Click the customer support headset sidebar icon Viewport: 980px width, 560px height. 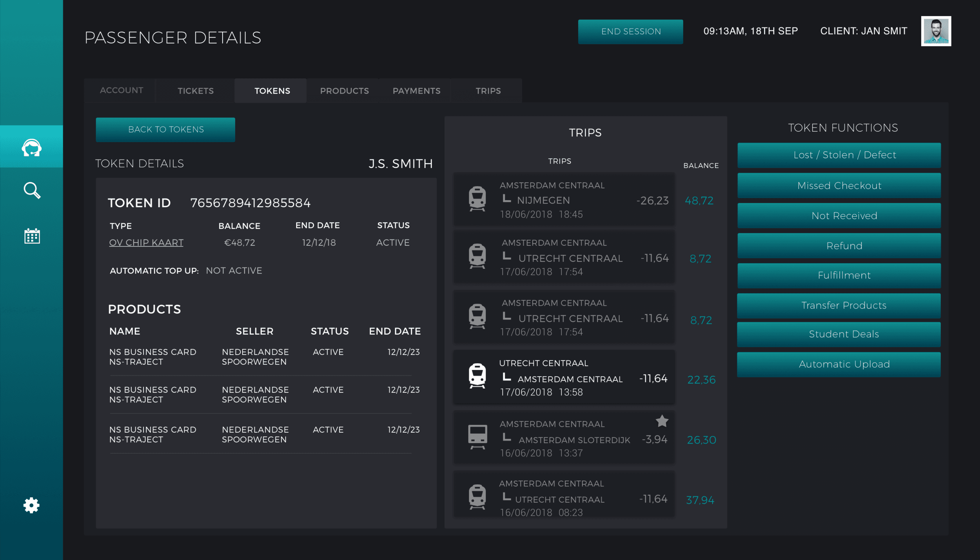click(31, 147)
